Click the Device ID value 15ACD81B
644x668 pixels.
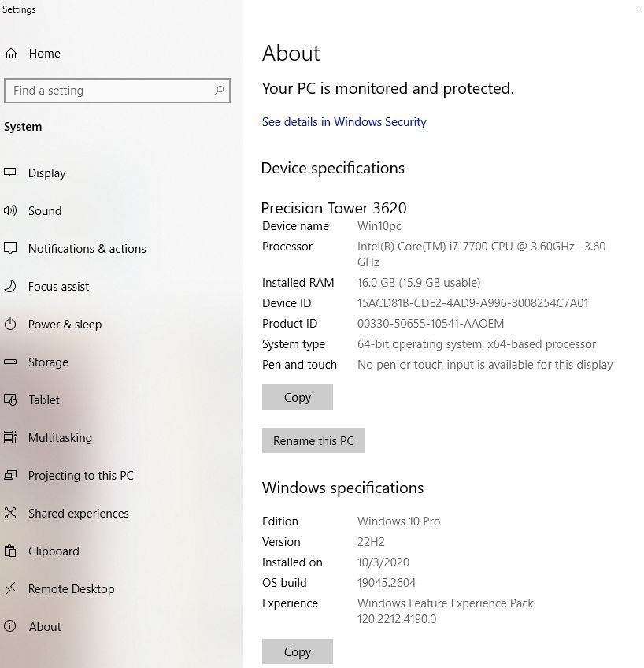point(473,303)
